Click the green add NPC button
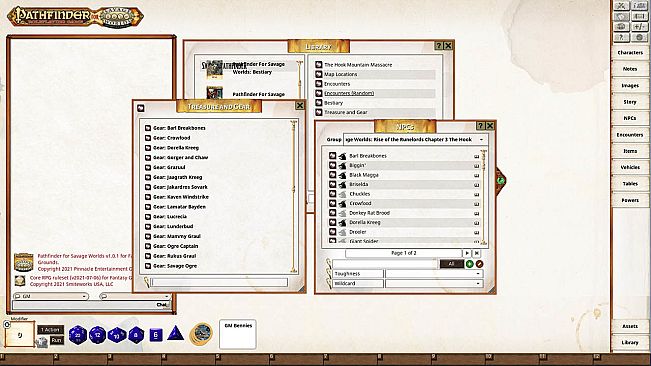Image resolution: width=651 pixels, height=366 pixels. (470, 264)
